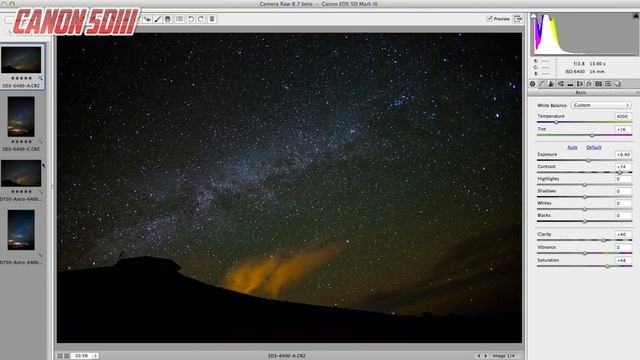The height and width of the screenshot is (360, 640).
Task: Click the Contrast slider handle
Action: click(620, 173)
